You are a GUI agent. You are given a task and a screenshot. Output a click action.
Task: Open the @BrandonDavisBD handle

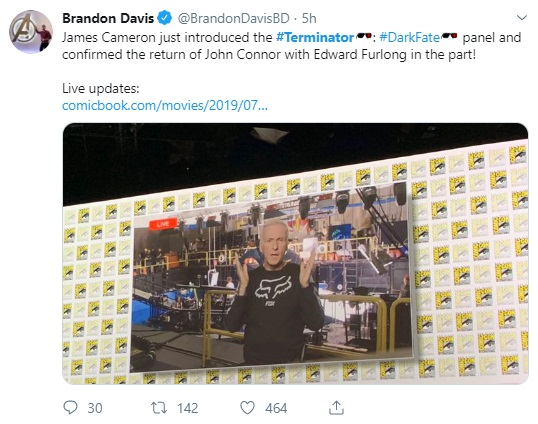click(x=233, y=18)
